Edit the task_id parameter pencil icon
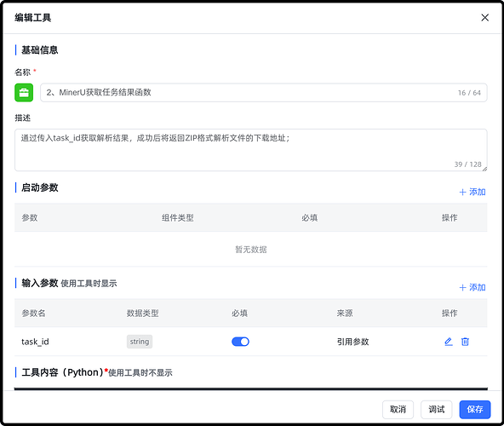The image size is (504, 426). click(449, 342)
